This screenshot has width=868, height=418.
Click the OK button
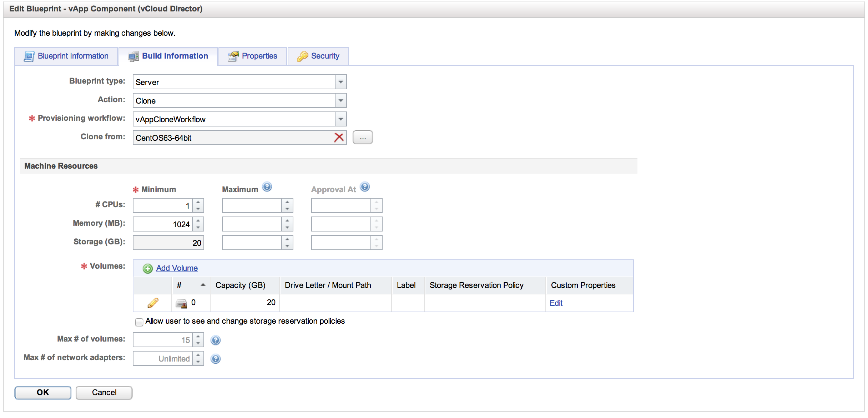point(43,392)
